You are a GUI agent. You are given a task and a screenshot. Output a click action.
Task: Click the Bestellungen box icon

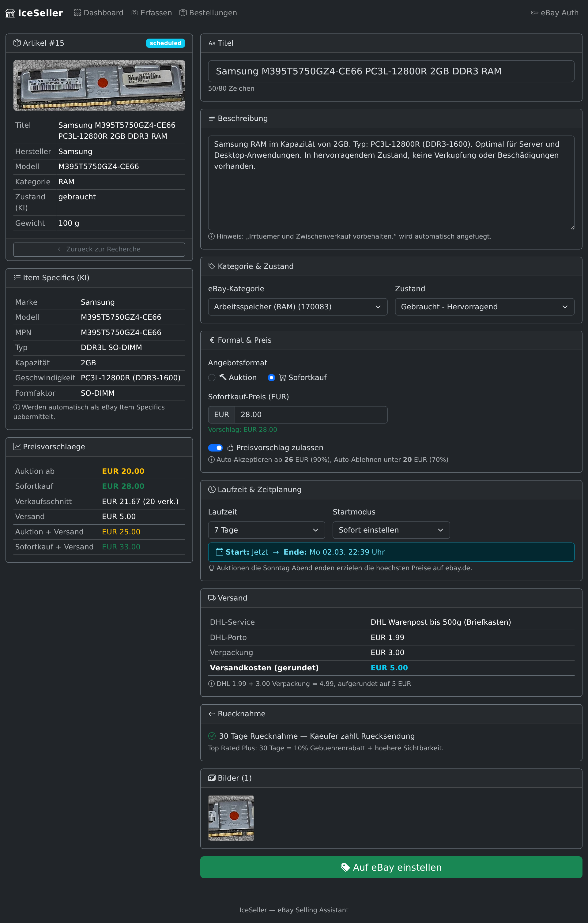click(x=183, y=13)
